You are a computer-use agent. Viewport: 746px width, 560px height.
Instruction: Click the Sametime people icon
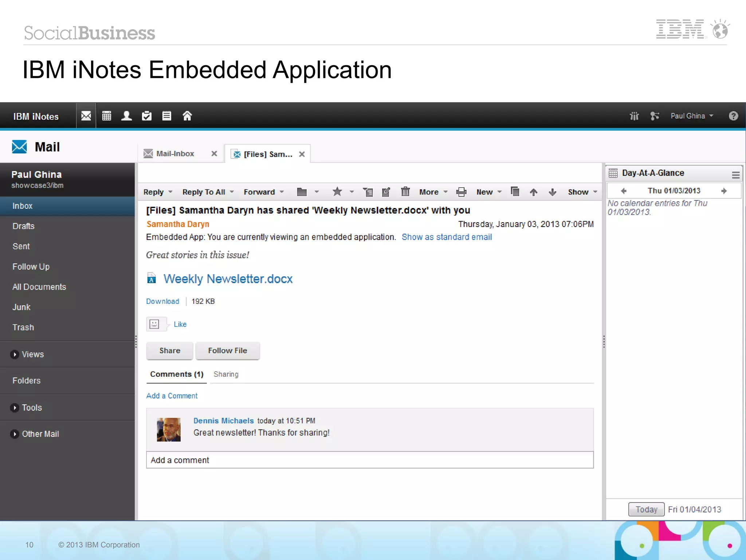(x=634, y=116)
